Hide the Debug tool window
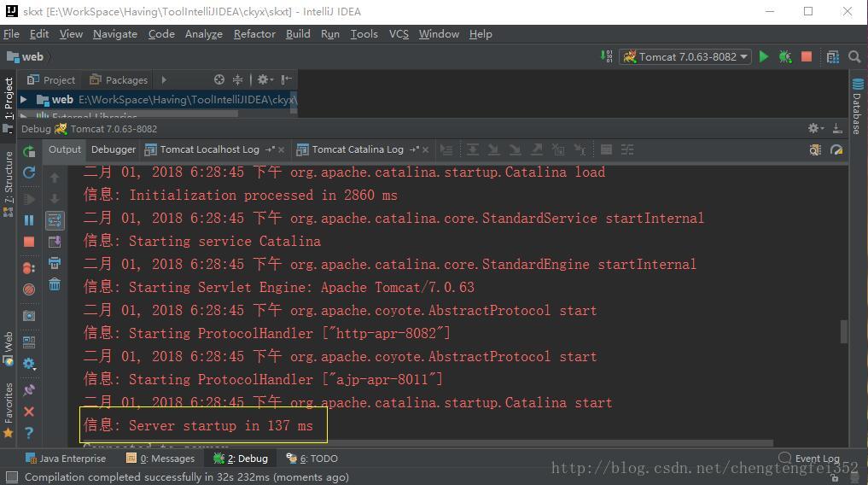Screen dimensions: 868x485 click(837, 128)
